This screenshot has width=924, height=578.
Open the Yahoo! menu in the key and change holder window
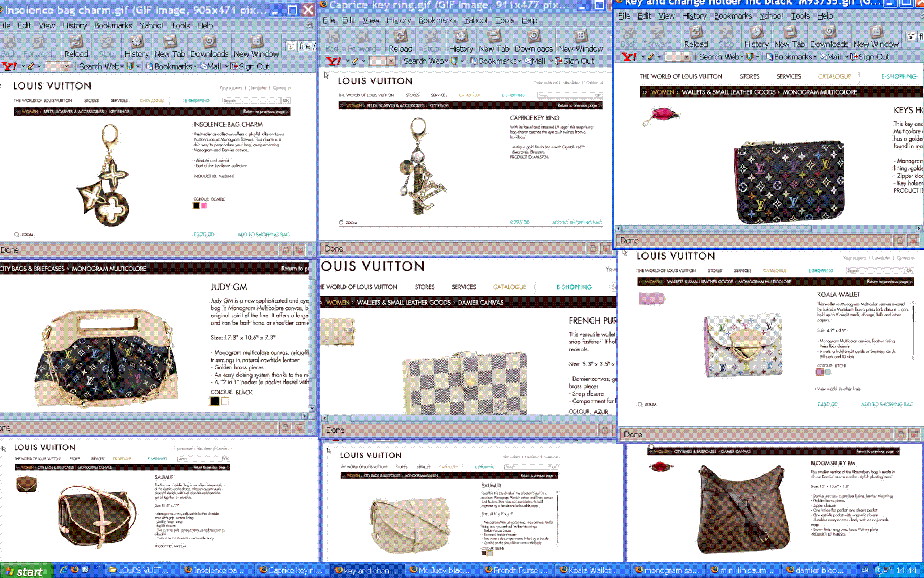(771, 16)
